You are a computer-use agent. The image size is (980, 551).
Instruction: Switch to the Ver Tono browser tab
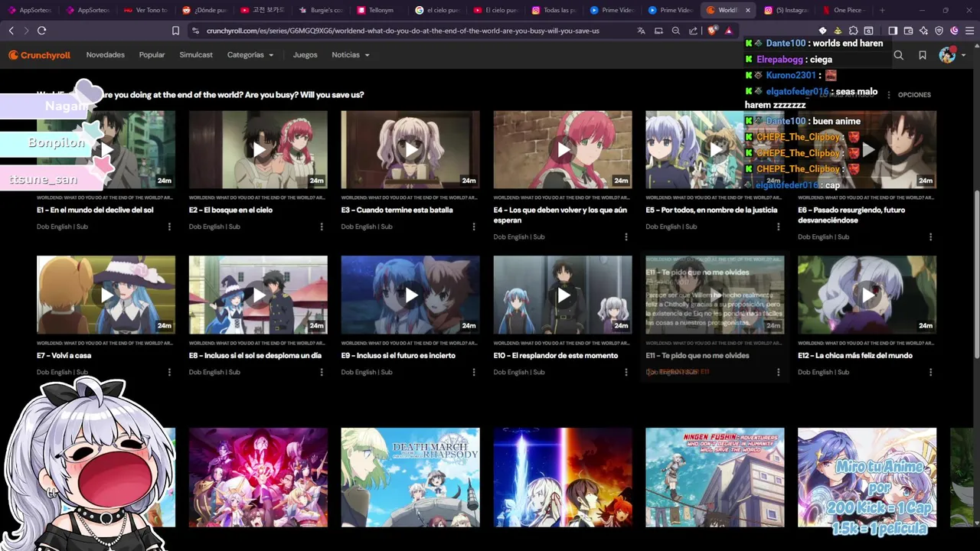pyautogui.click(x=146, y=10)
